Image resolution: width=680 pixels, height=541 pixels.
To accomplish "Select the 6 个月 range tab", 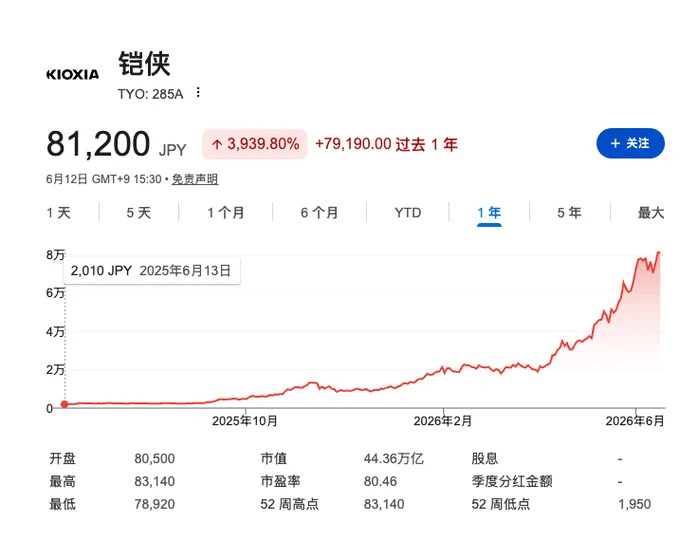I will 319,213.
